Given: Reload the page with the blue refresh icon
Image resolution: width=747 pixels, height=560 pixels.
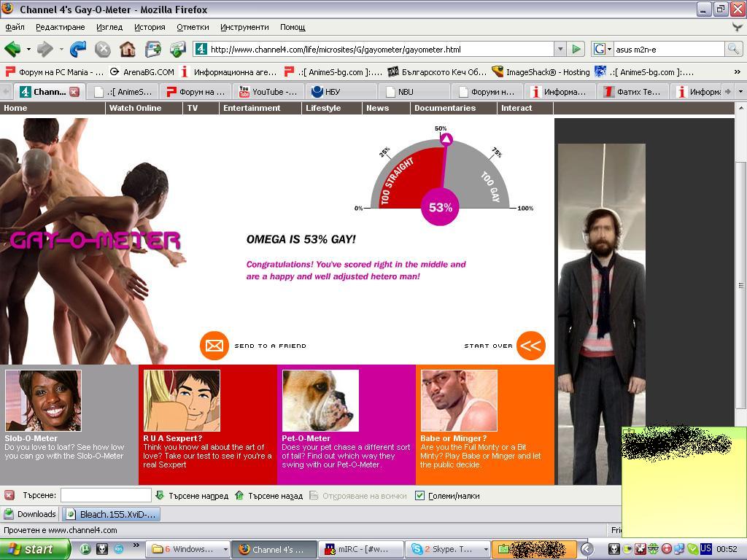Looking at the screenshot, I should pyautogui.click(x=77, y=49).
